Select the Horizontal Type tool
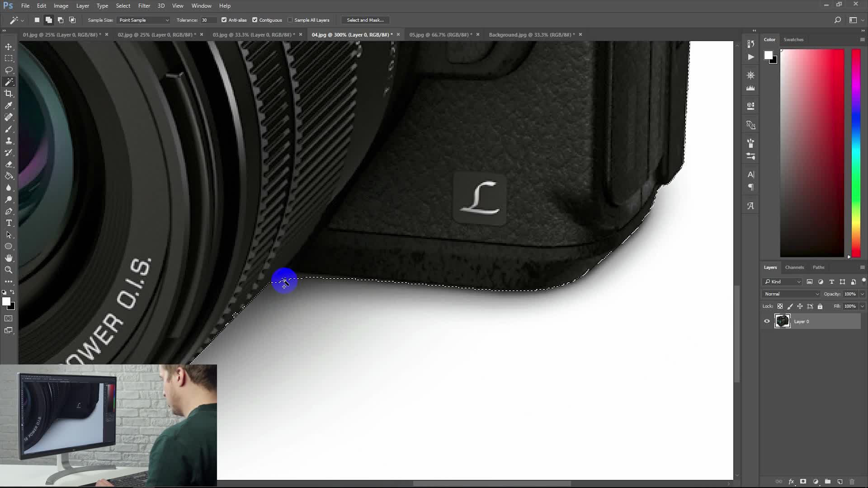The image size is (868, 488). (9, 223)
